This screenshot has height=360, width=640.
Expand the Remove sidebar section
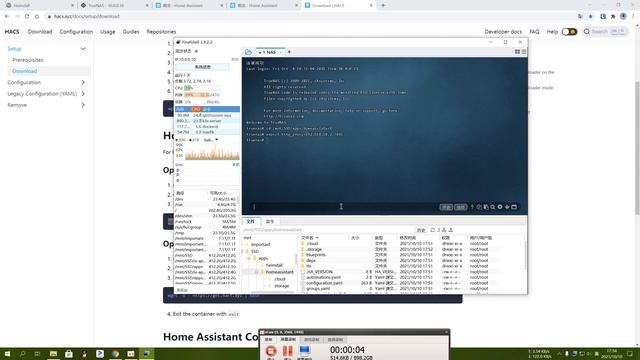pos(83,105)
